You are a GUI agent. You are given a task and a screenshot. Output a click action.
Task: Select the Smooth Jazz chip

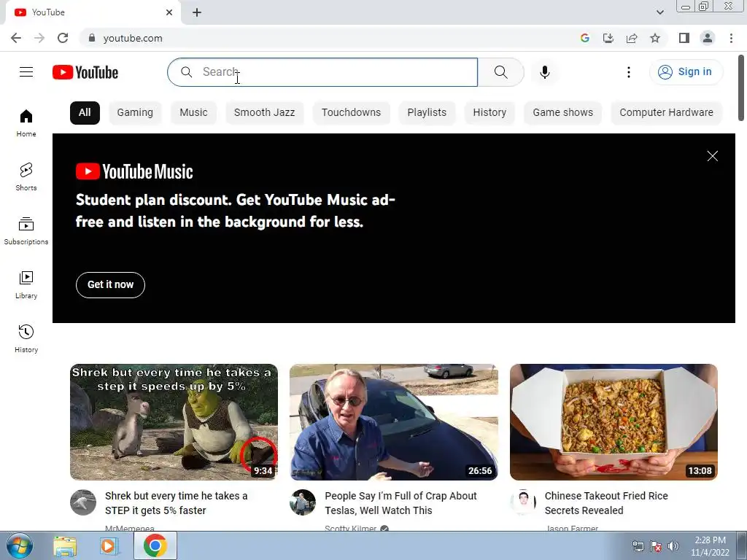pos(264,113)
